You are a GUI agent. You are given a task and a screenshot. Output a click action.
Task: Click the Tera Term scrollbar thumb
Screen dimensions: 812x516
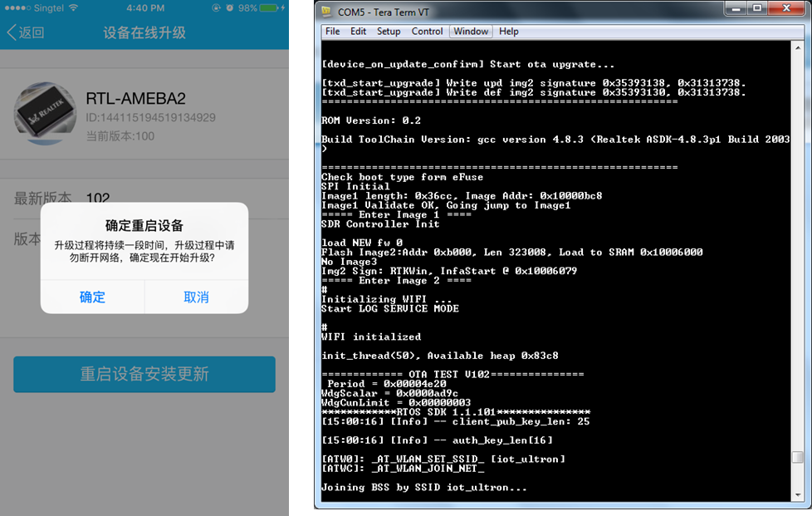tap(798, 457)
